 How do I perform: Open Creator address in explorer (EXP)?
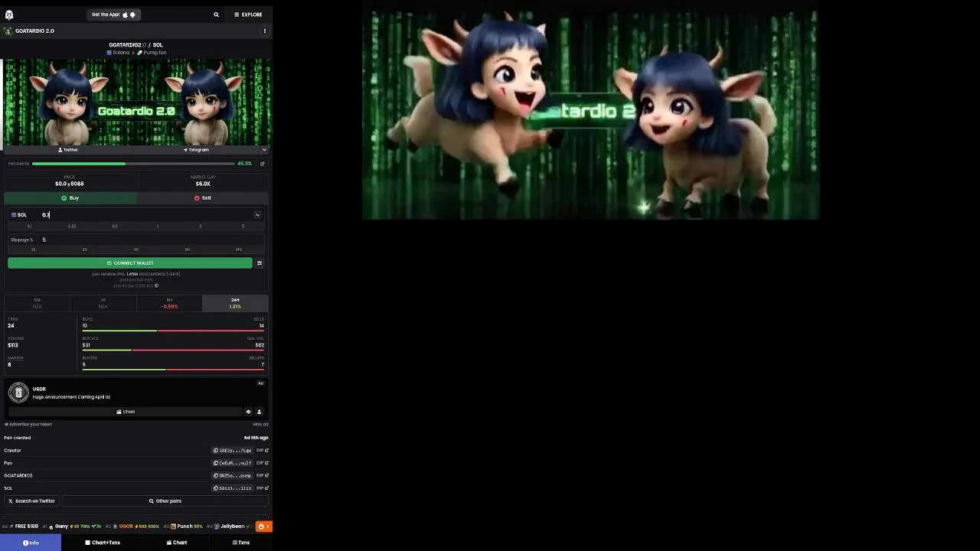pos(263,451)
